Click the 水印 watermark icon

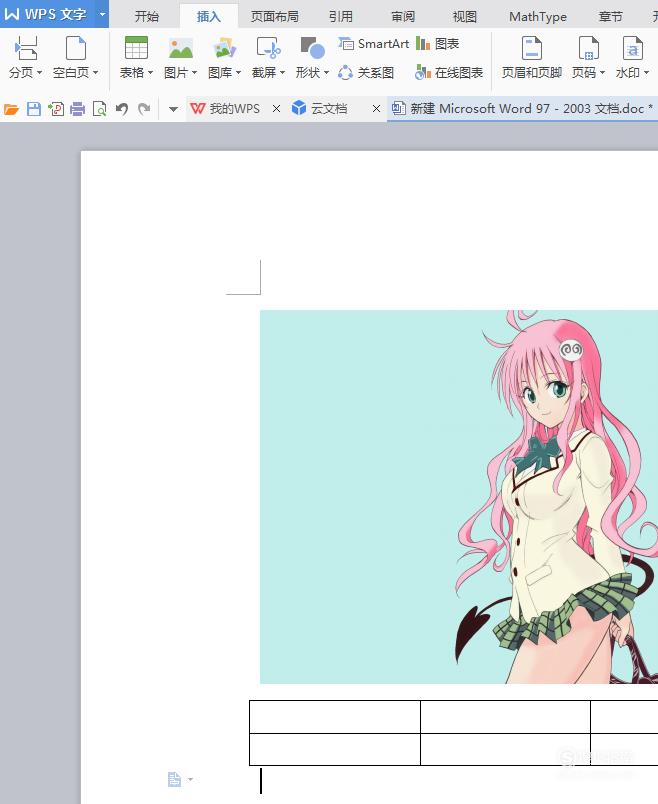[x=632, y=49]
